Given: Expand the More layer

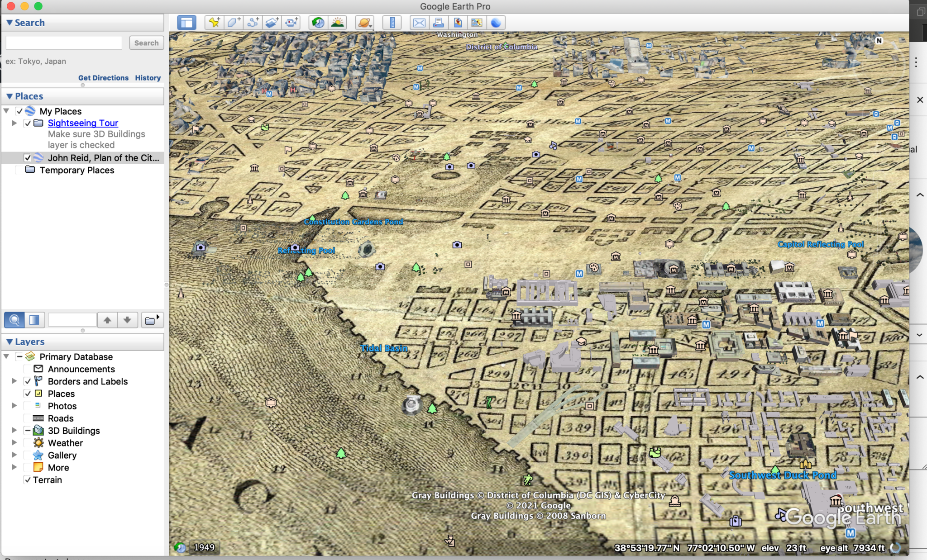Looking at the screenshot, I should (14, 467).
